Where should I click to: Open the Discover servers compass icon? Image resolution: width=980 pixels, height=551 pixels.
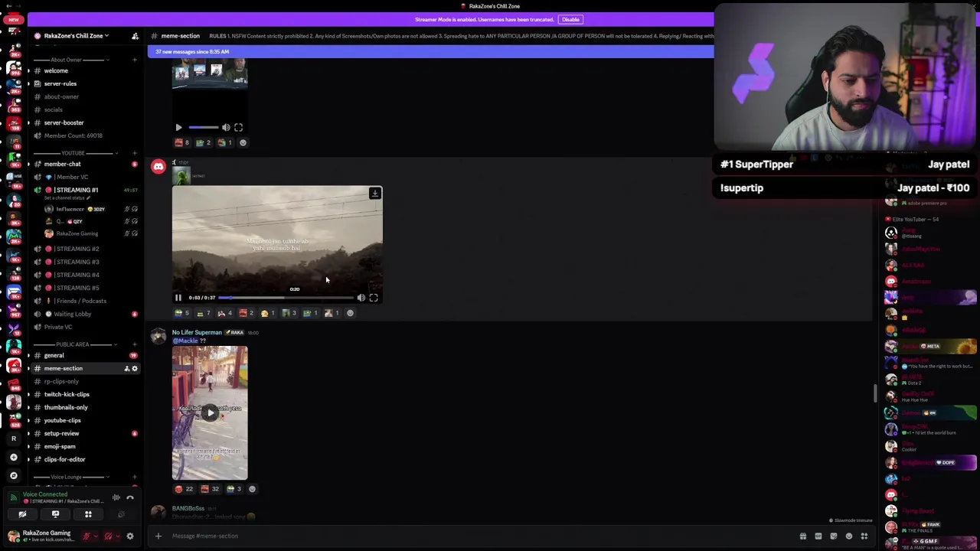13,474
